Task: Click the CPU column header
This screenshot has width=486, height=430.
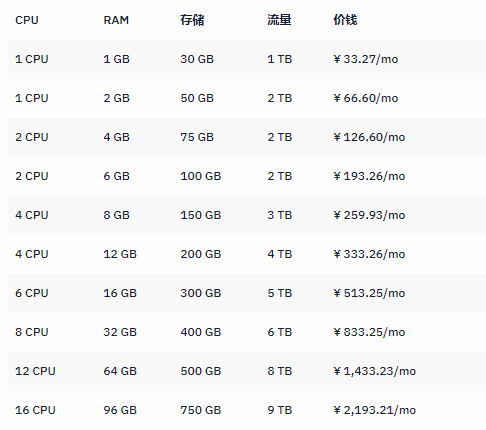Action: pos(27,20)
